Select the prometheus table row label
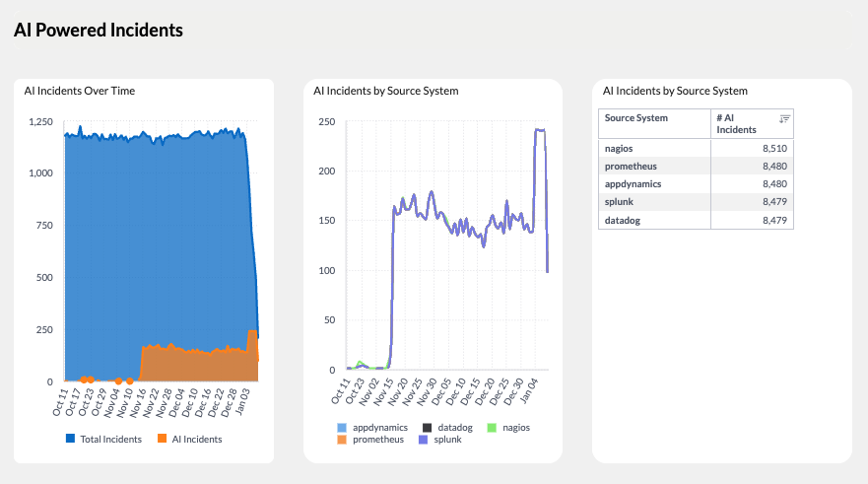 click(x=631, y=167)
